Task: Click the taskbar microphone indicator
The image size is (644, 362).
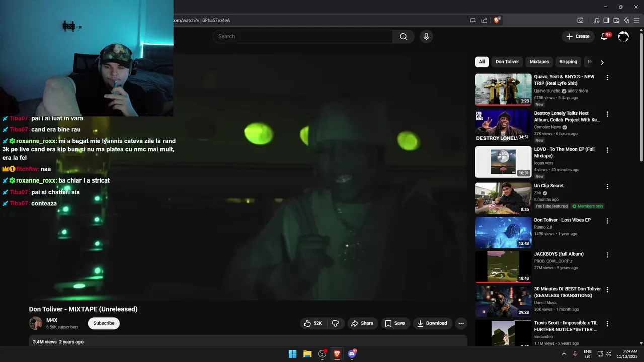Action: click(575, 354)
